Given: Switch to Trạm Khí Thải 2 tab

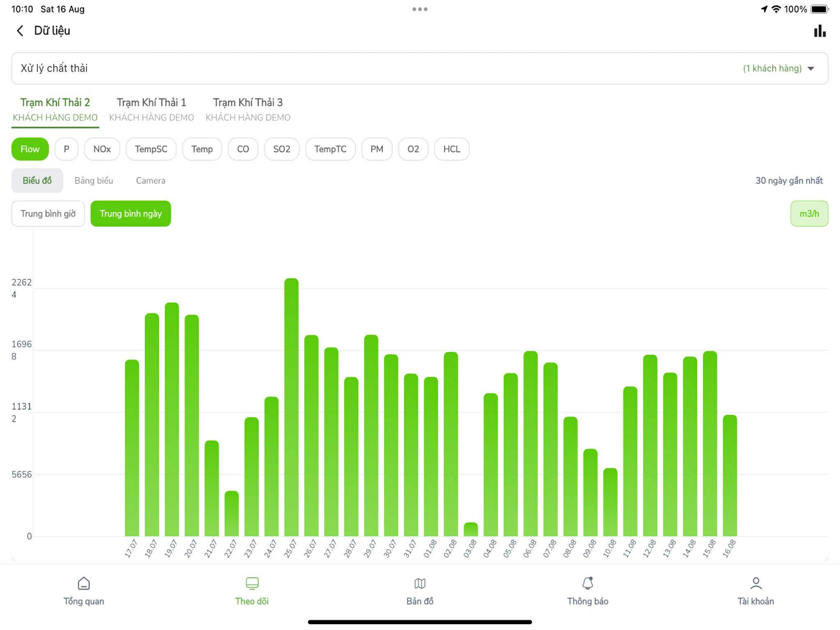Looking at the screenshot, I should coord(55,110).
